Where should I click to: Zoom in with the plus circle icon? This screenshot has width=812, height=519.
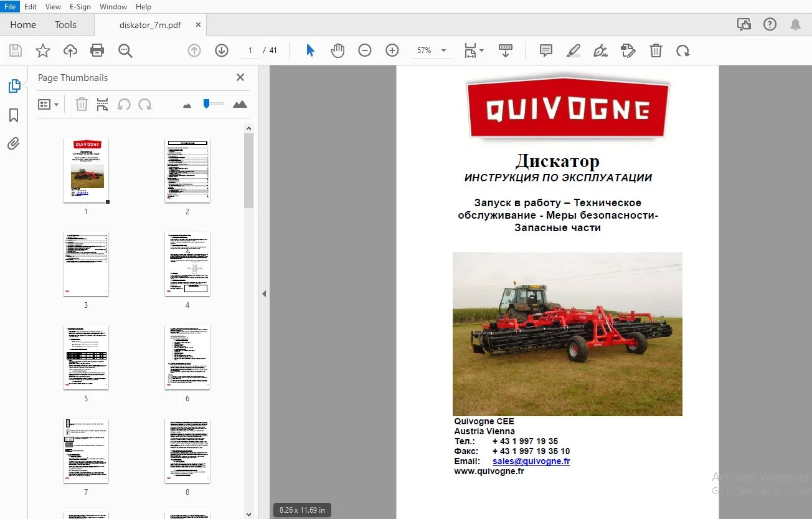[x=392, y=50]
